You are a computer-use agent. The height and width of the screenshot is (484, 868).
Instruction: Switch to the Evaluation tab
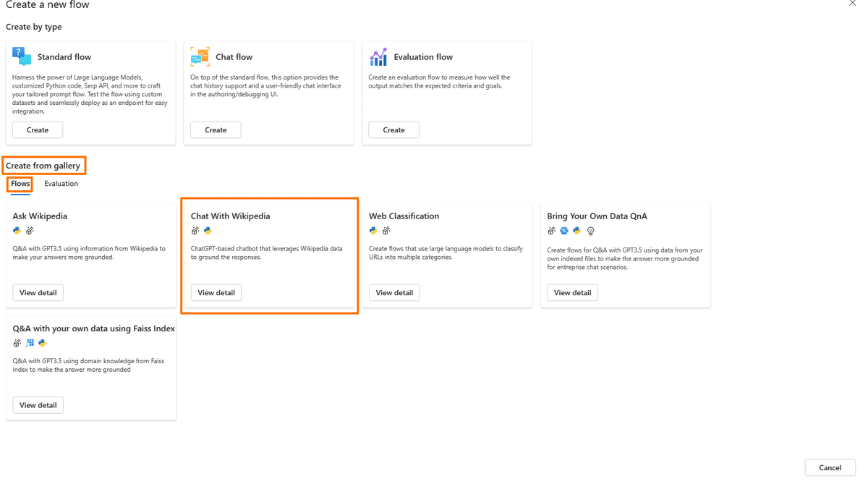click(x=61, y=183)
